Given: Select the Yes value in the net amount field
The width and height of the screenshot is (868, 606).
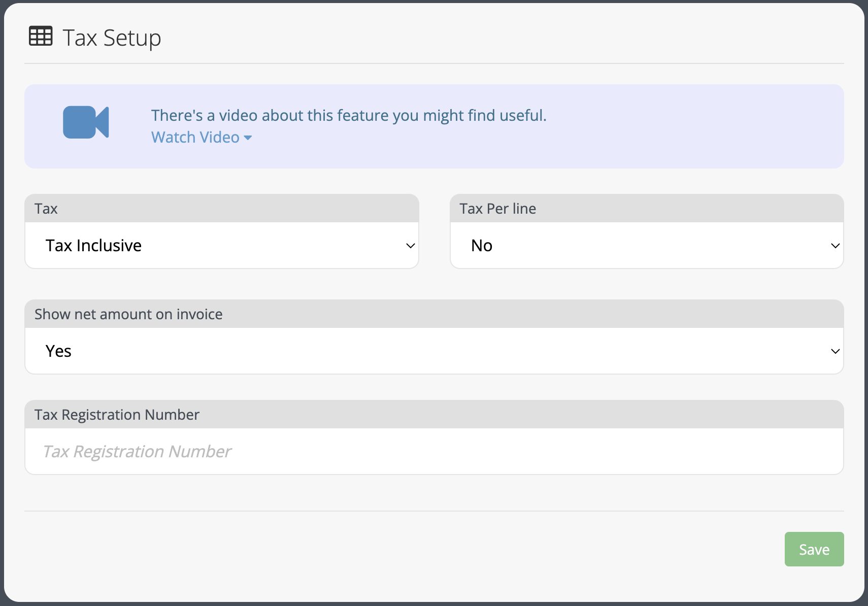Looking at the screenshot, I should click(x=58, y=351).
